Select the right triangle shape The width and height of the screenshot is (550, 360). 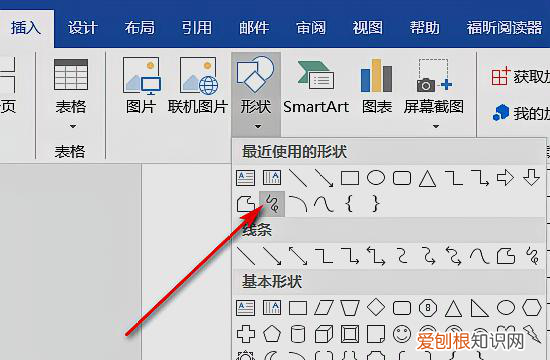[x=479, y=308]
